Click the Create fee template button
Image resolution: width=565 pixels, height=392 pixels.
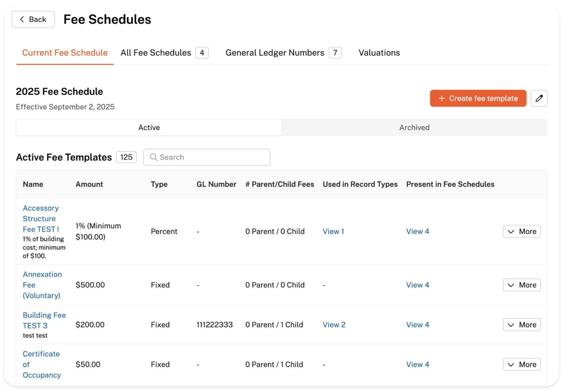[478, 98]
